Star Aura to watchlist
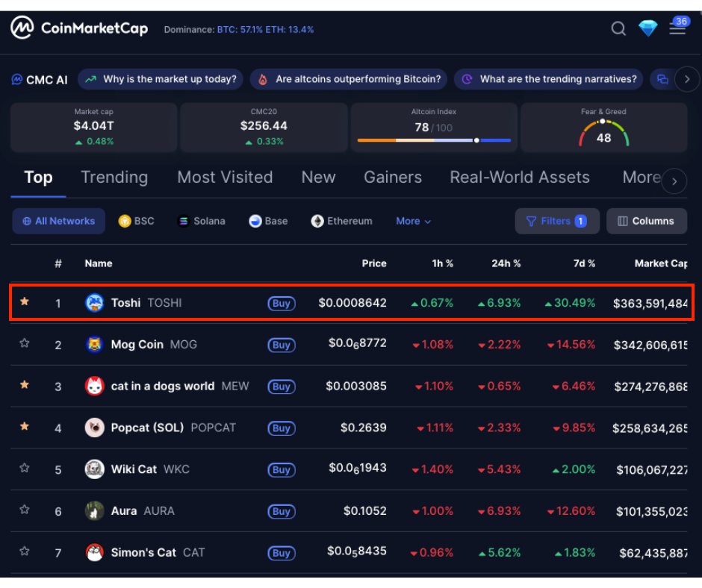This screenshot has width=702, height=588. pos(25,509)
